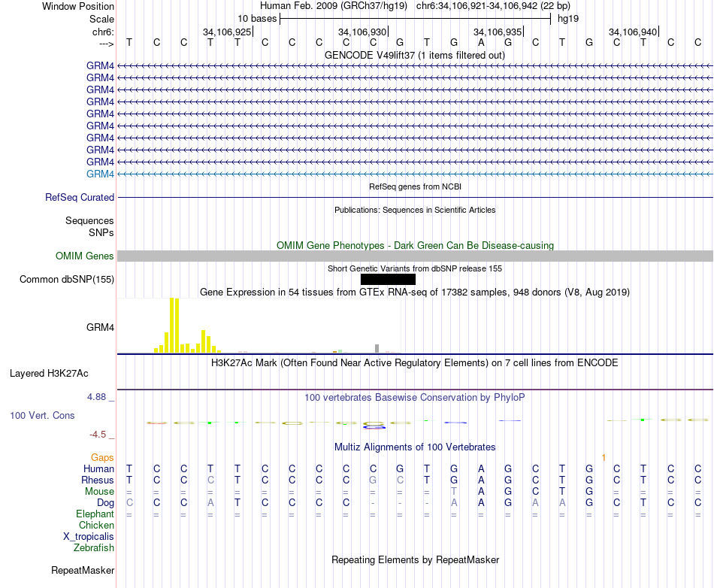Open Multiz Alignments of 100 Vertebrates title
The image size is (714, 588).
tap(415, 447)
